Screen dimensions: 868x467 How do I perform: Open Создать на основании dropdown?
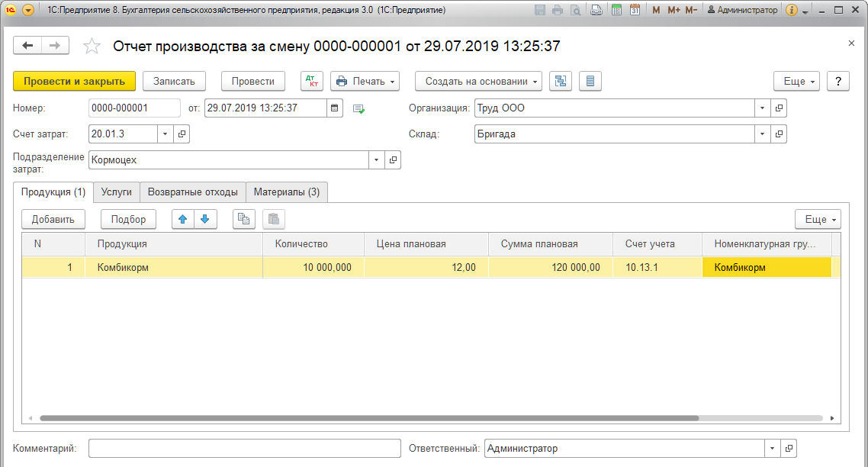point(479,81)
